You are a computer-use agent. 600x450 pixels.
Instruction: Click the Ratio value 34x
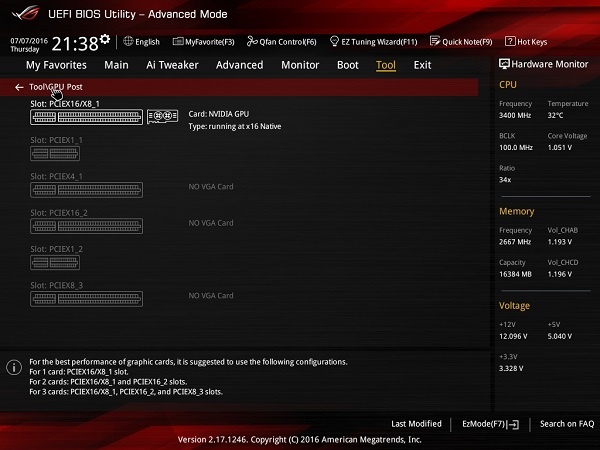coord(505,179)
